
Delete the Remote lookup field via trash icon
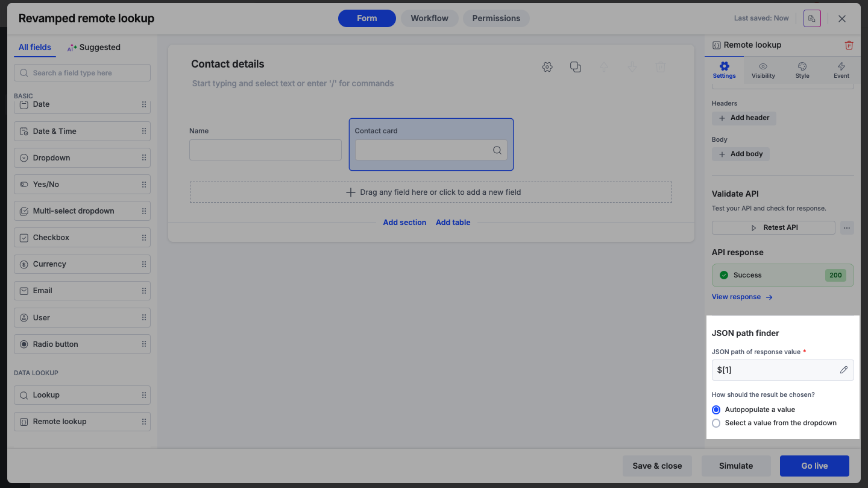tap(849, 45)
